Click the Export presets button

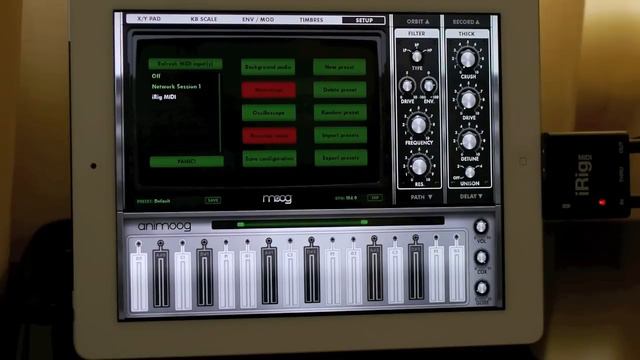[x=341, y=158]
